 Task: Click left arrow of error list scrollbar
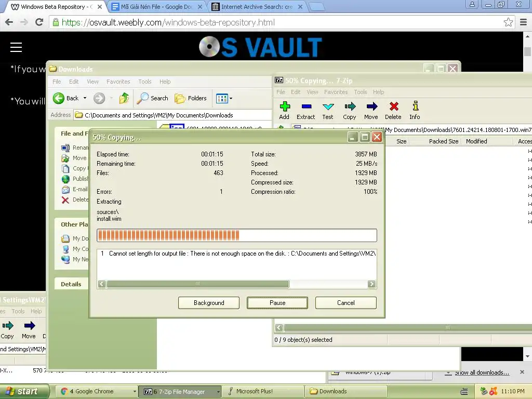[102, 284]
